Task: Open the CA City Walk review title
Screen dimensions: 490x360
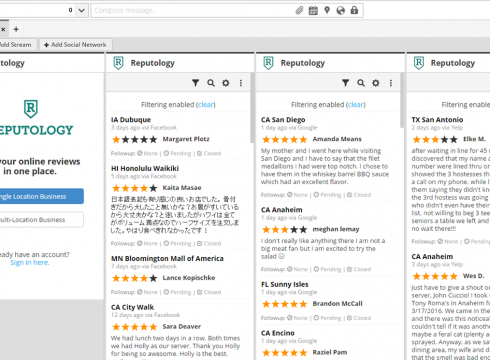Action: (x=132, y=307)
